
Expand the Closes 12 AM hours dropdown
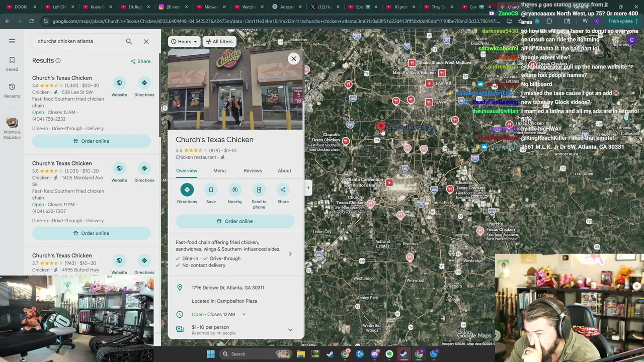(244, 315)
